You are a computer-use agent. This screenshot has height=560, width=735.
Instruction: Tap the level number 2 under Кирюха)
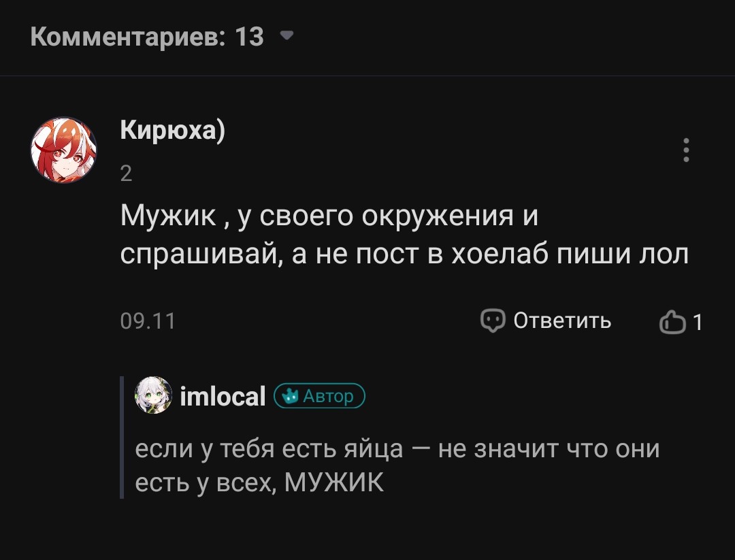[x=126, y=174]
